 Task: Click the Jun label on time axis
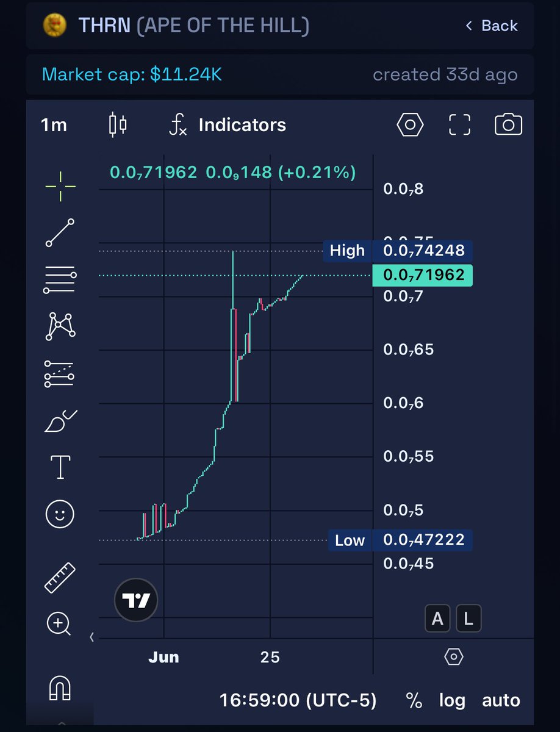click(163, 657)
